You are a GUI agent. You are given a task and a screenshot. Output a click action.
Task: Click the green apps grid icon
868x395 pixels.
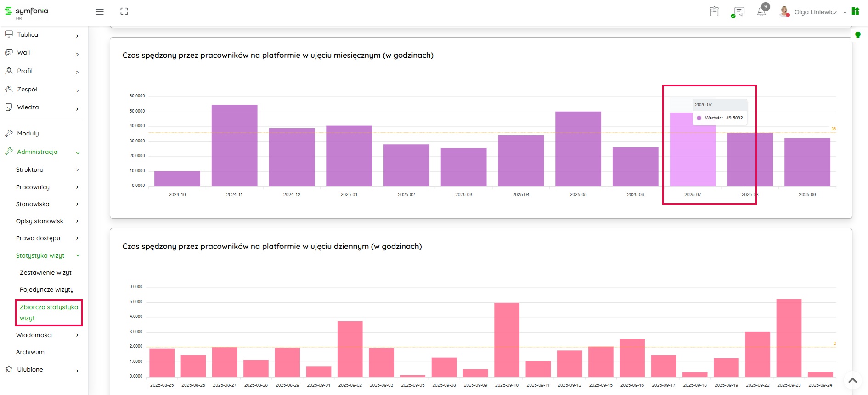click(855, 11)
